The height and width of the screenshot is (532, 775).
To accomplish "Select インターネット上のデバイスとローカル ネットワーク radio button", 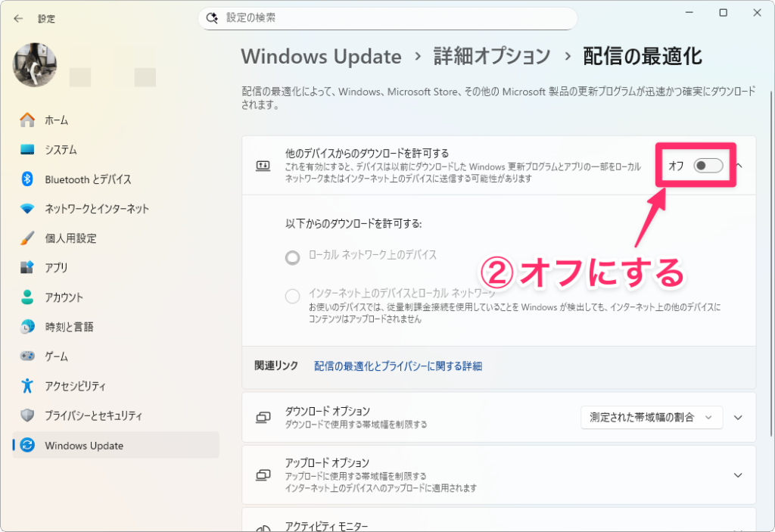I will click(293, 296).
